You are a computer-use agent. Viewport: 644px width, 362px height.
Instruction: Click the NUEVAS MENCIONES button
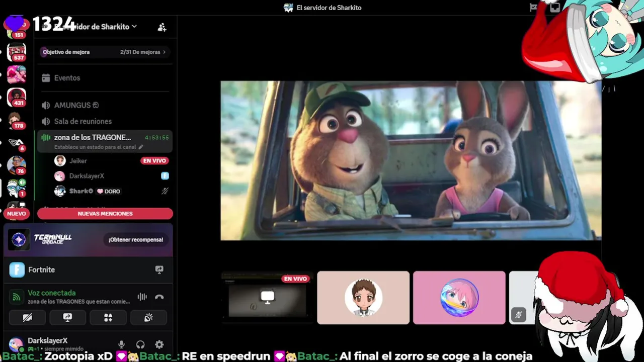[105, 214]
